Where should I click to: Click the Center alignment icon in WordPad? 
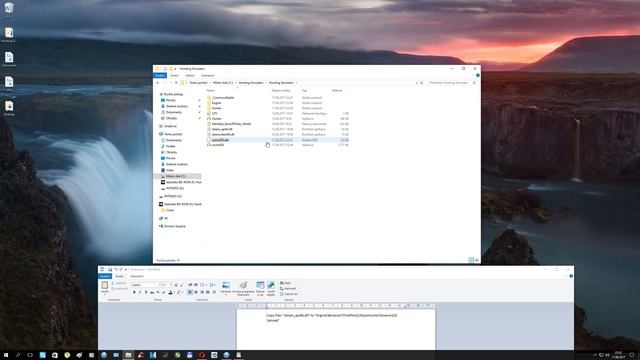tap(196, 292)
